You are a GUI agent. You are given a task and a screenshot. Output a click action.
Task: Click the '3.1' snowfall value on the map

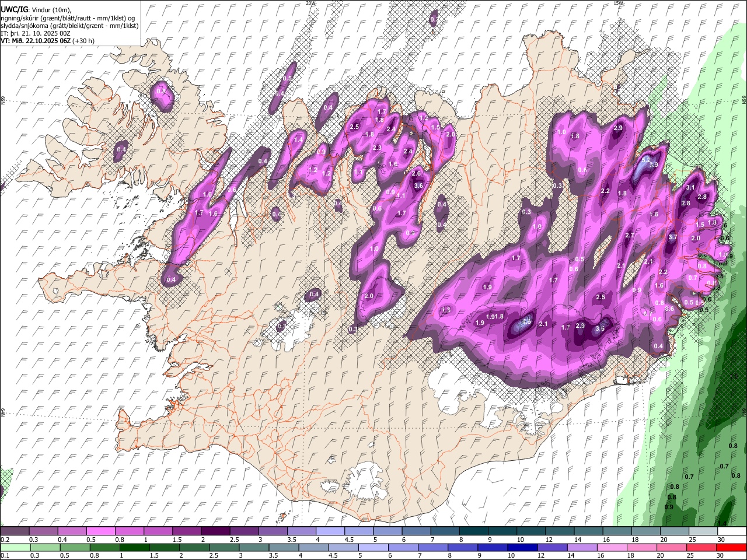point(690,187)
